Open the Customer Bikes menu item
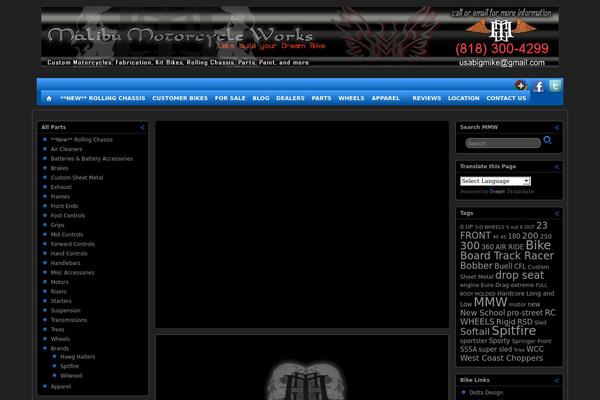 [x=180, y=98]
